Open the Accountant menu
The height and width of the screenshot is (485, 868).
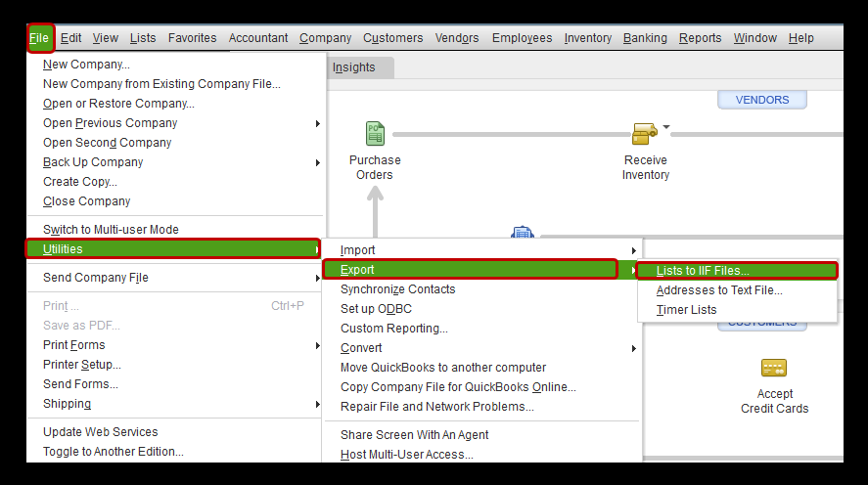[258, 38]
